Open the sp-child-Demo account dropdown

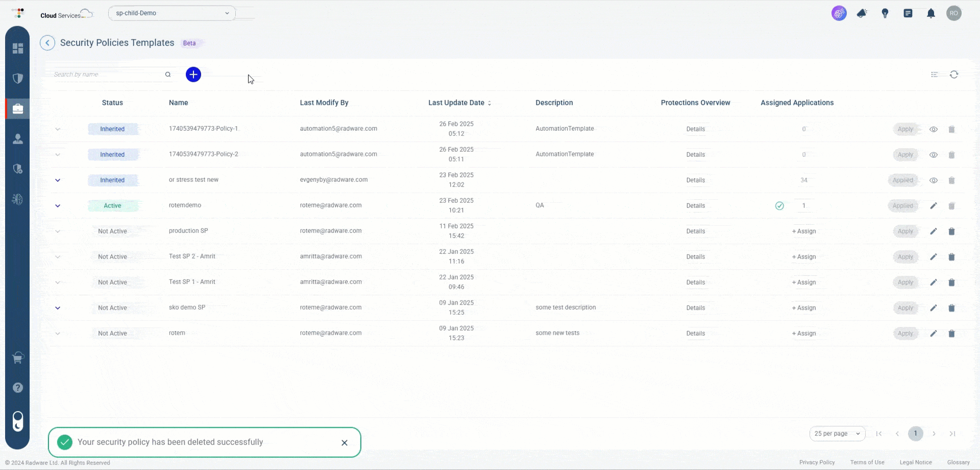(171, 13)
